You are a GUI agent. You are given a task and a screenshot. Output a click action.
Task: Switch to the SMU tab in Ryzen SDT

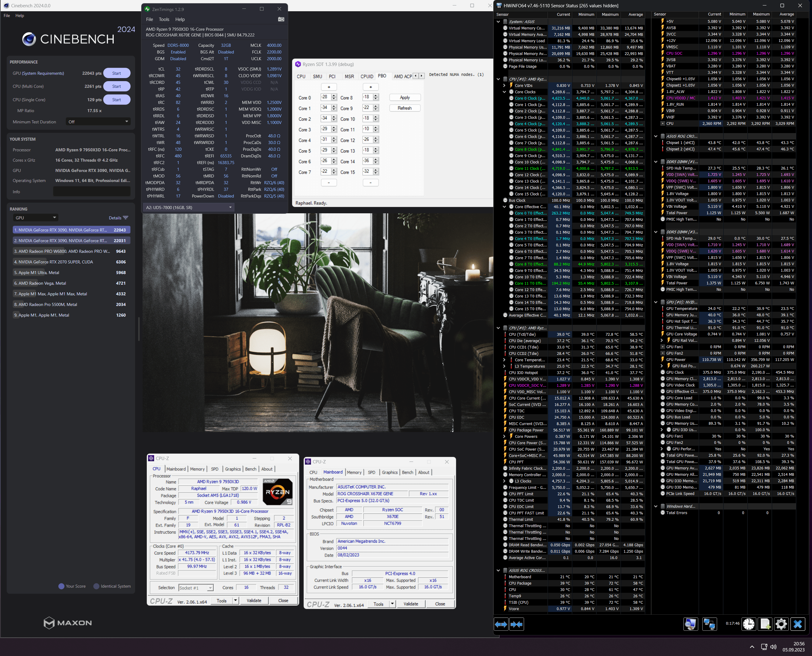pyautogui.click(x=317, y=76)
